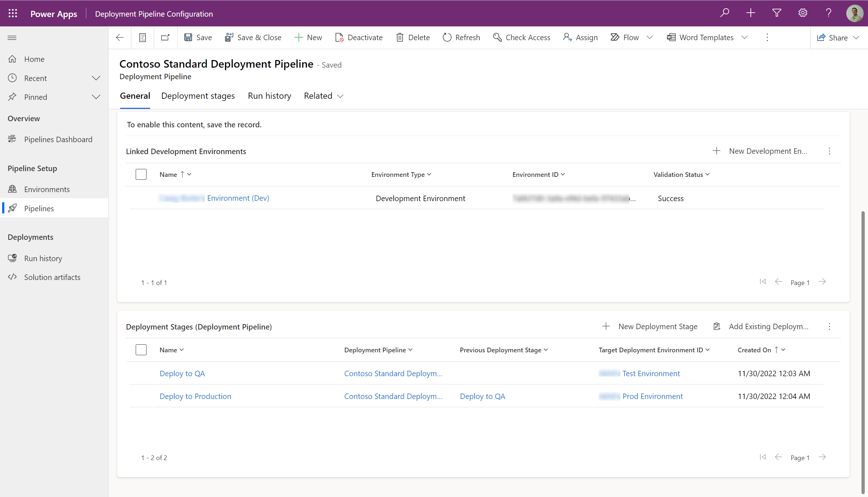Screen dimensions: 868x497
Task: Expand the Pinned section chevron
Action: pyautogui.click(x=96, y=97)
